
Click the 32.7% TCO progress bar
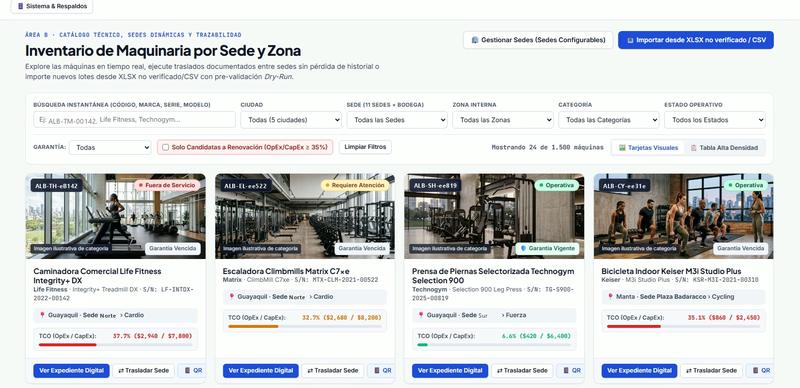tap(305, 326)
